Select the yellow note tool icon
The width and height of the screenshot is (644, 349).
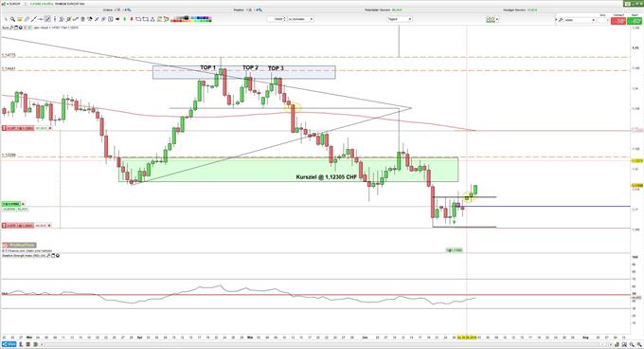tap(19, 19)
